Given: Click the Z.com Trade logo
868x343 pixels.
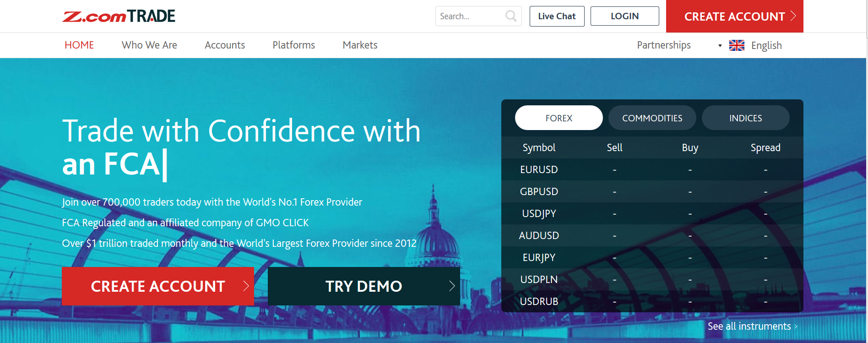Looking at the screenshot, I should (x=119, y=16).
